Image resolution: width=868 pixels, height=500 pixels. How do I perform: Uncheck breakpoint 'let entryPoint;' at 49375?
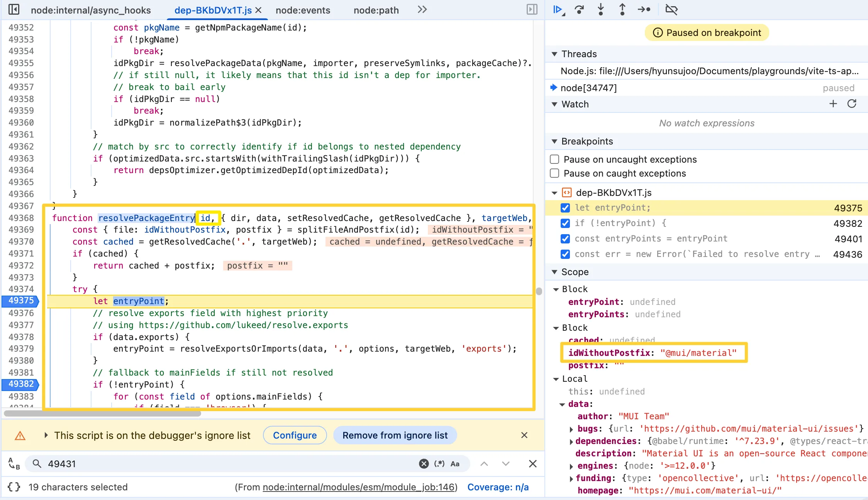pyautogui.click(x=565, y=208)
